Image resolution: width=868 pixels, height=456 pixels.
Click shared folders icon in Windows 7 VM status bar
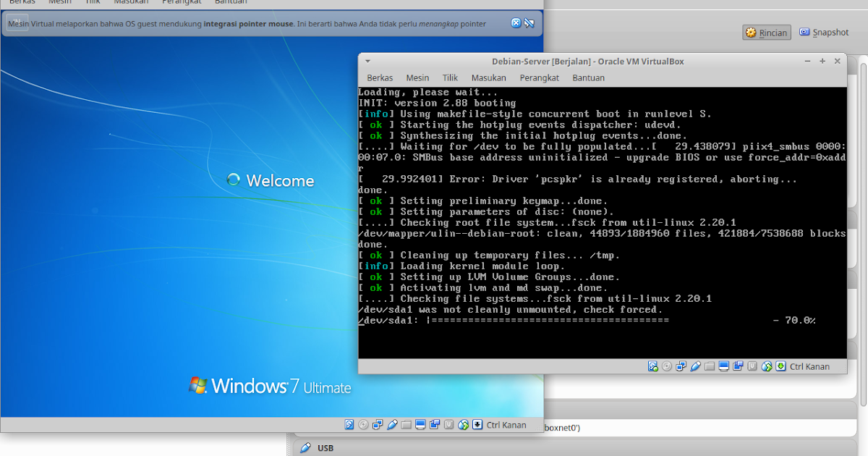point(406,424)
